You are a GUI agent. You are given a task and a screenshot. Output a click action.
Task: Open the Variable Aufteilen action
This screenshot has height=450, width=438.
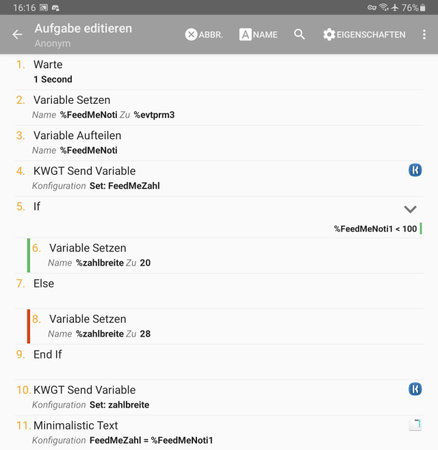click(219, 143)
